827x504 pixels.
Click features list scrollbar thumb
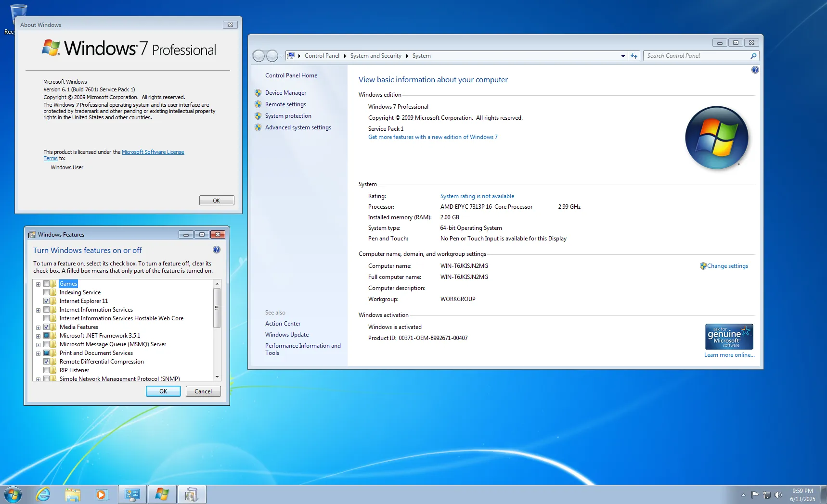tap(217, 308)
